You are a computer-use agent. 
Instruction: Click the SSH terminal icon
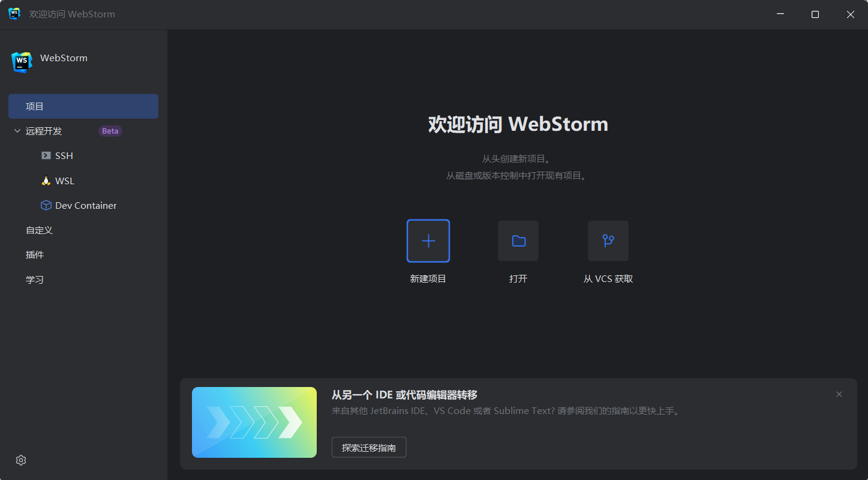pos(47,155)
